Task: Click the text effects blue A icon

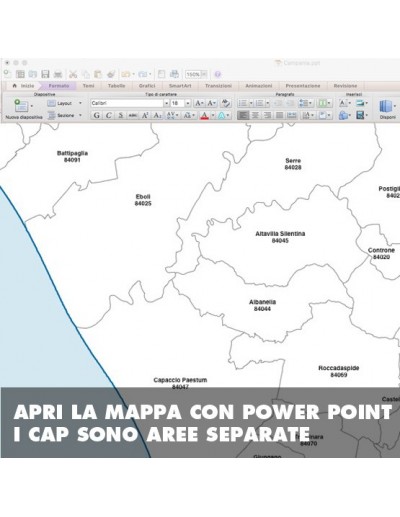Action: 221,115
